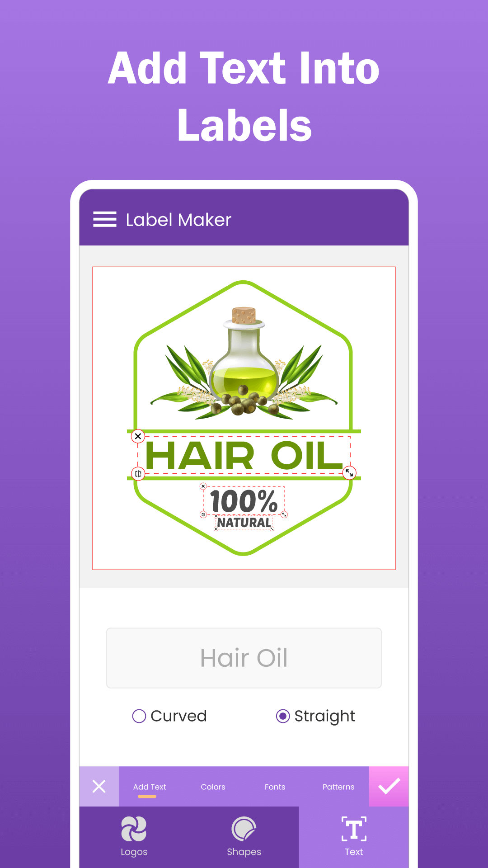Viewport: 488px width, 868px height.
Task: Select the Straight radio option
Action: pyautogui.click(x=315, y=716)
